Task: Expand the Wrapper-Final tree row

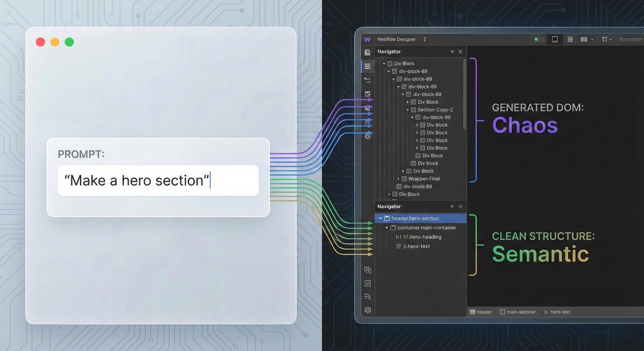Action: [x=399, y=179]
